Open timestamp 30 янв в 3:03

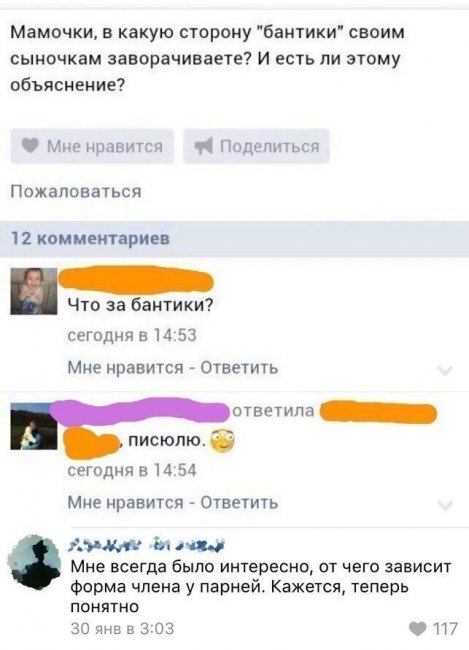point(122,628)
